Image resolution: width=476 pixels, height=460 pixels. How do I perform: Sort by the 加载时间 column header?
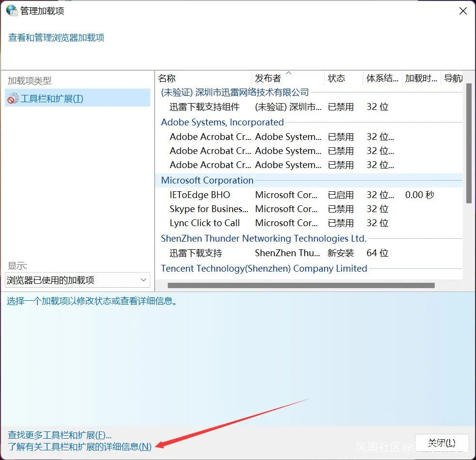click(421, 78)
